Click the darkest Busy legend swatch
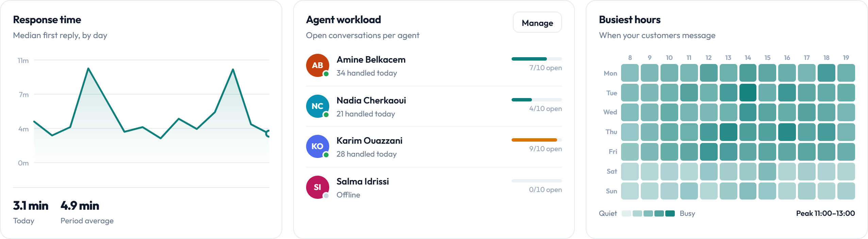The image size is (868, 239). click(x=670, y=213)
